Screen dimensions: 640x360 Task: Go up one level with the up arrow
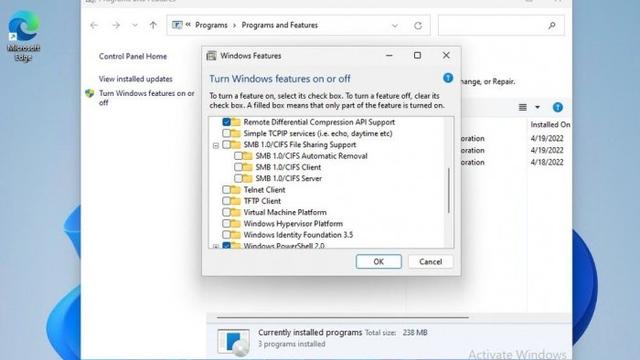pyautogui.click(x=153, y=25)
